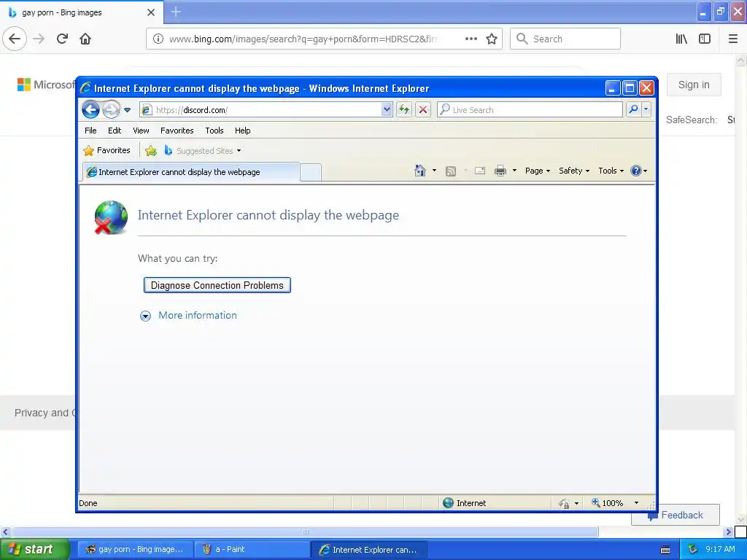Screen dimensions: 747x560
Task: Click the Firefox Search box
Action: coord(565,39)
